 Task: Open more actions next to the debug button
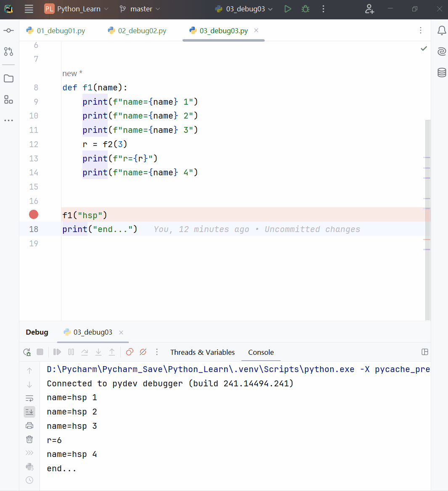(323, 9)
